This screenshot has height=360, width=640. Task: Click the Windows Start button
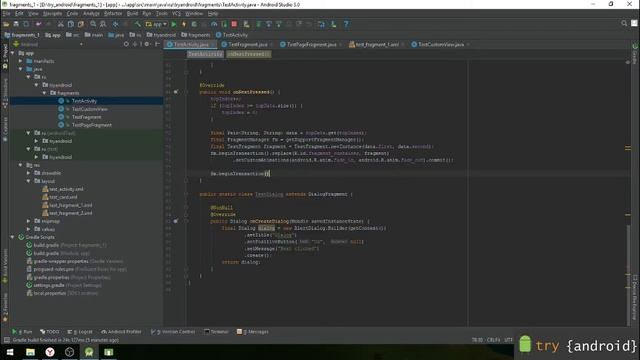tap(10, 352)
